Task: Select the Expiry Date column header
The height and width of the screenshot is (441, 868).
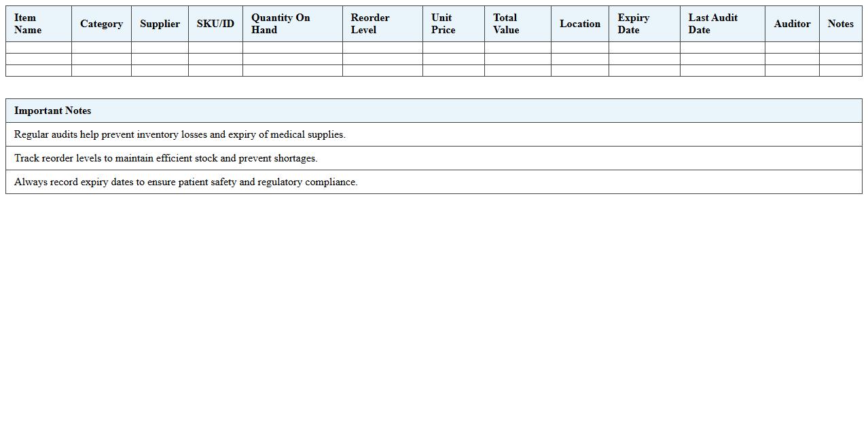Action: (x=634, y=24)
